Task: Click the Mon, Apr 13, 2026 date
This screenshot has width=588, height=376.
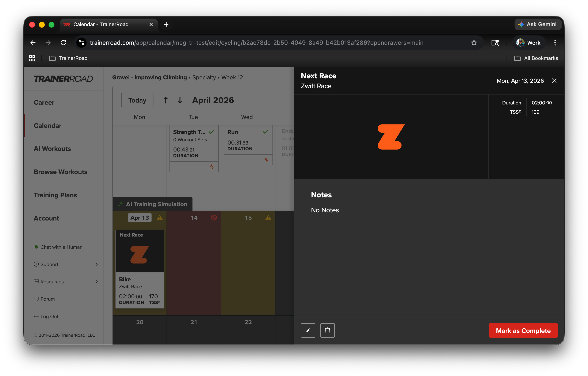Action: coord(520,81)
